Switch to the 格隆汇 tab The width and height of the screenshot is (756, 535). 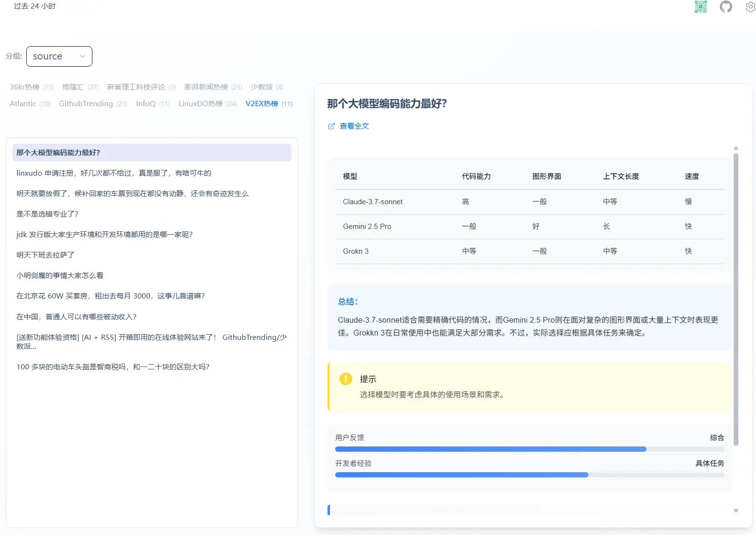[x=80, y=87]
